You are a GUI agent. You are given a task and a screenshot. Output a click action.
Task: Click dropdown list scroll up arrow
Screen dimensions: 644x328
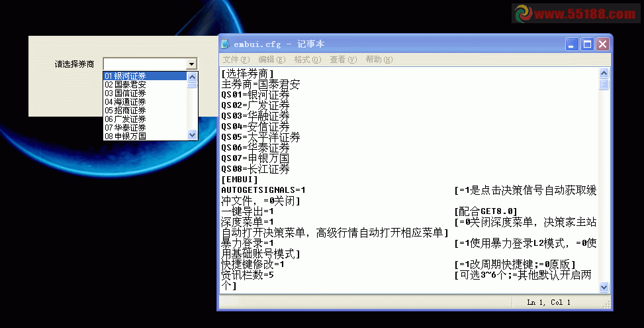[x=192, y=76]
